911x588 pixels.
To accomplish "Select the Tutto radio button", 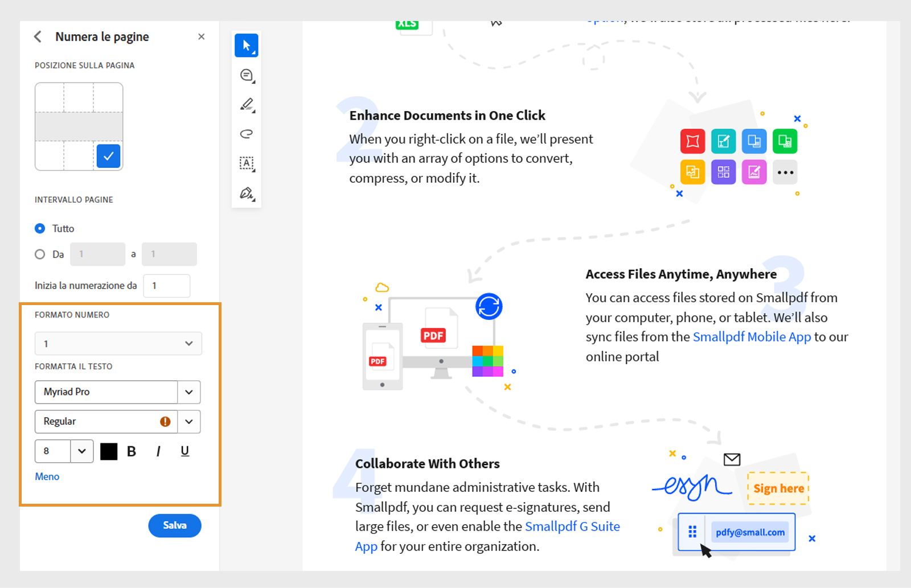I will pyautogui.click(x=40, y=228).
